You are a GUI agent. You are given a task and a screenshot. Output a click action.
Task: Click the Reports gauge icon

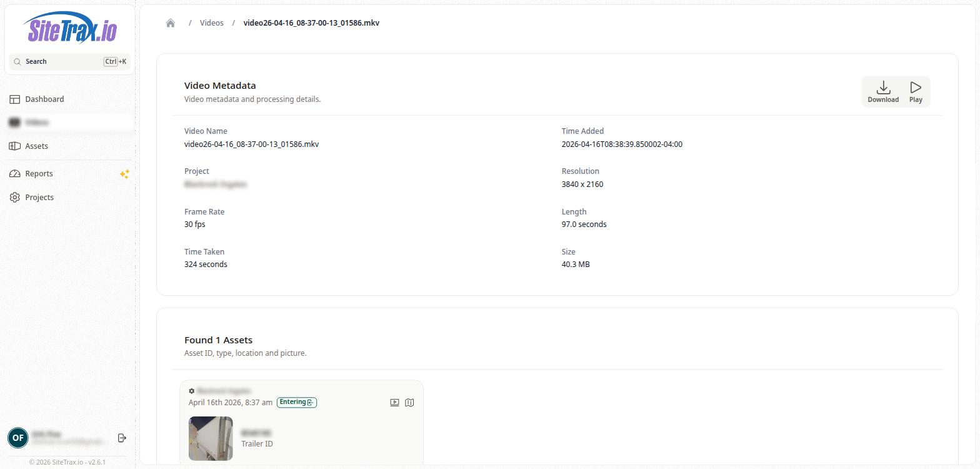[15, 173]
